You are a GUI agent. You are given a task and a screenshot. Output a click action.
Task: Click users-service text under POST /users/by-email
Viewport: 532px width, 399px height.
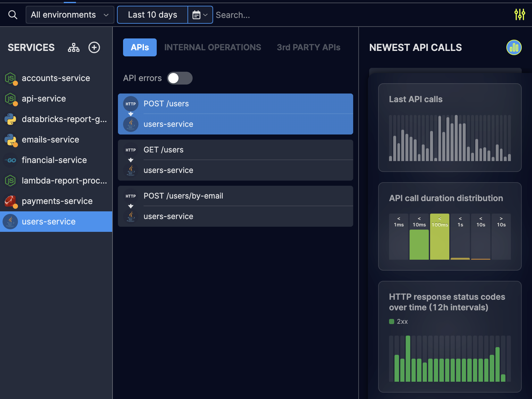[x=168, y=216]
